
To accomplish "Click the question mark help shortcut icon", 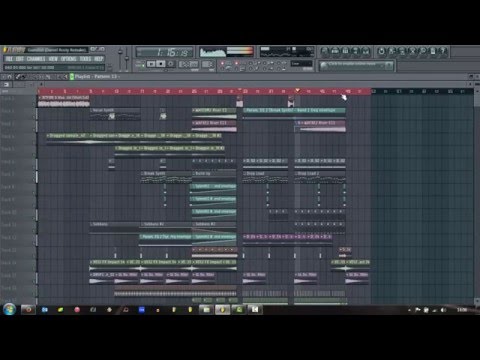I will [443, 51].
